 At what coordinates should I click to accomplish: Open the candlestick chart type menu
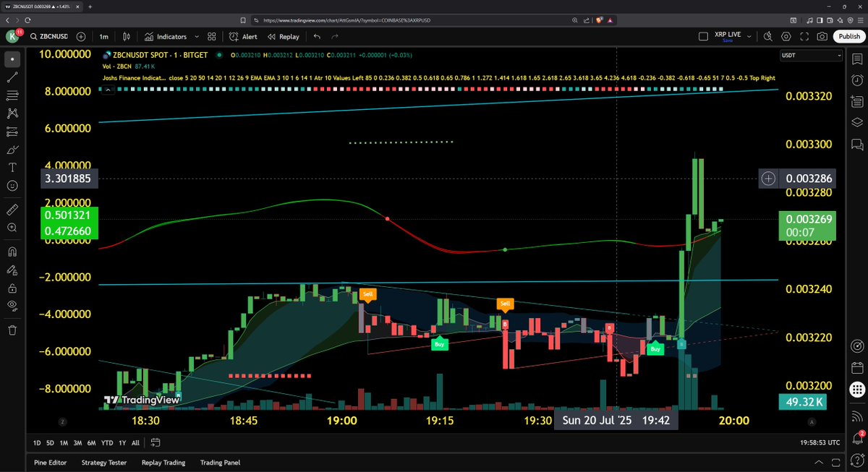[x=127, y=36]
